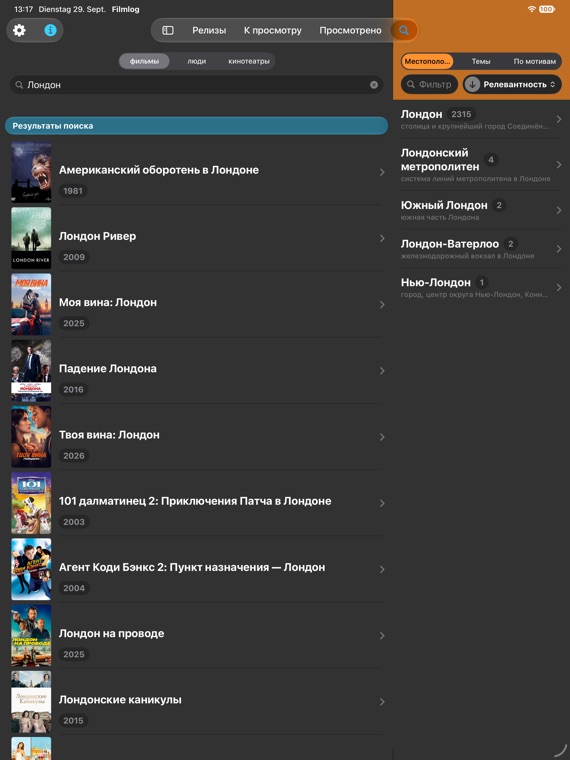This screenshot has height=760, width=570.
Task: Clear the Лондон search field
Action: 374,85
